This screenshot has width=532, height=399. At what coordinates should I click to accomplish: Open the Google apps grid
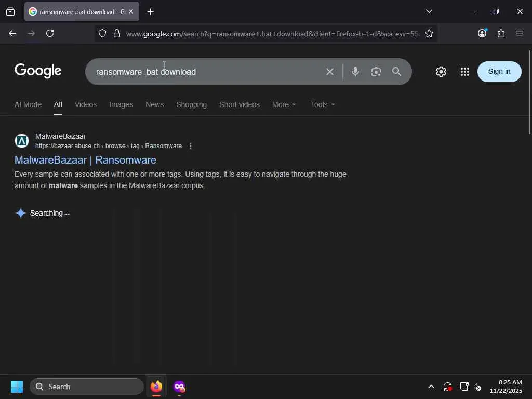point(465,72)
